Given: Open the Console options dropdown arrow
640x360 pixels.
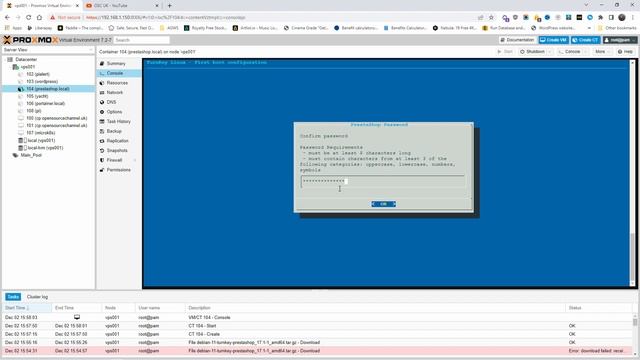Looking at the screenshot, I should [586, 52].
